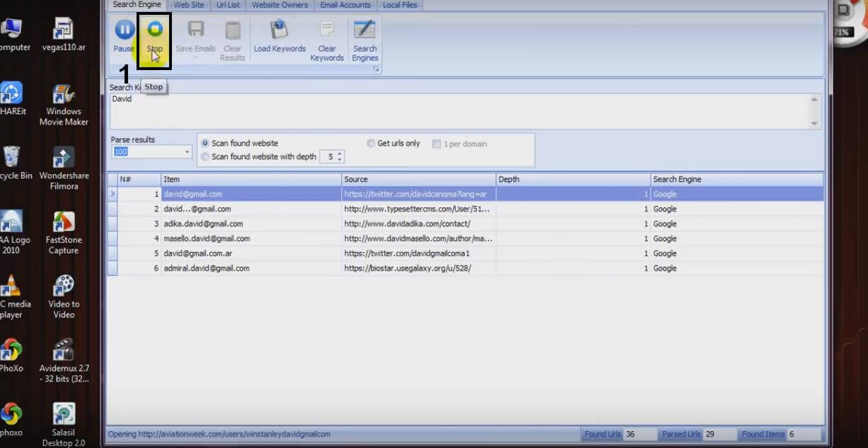Open the Wondershare Filmora desktop icon
The width and height of the screenshot is (868, 448).
coord(64,169)
